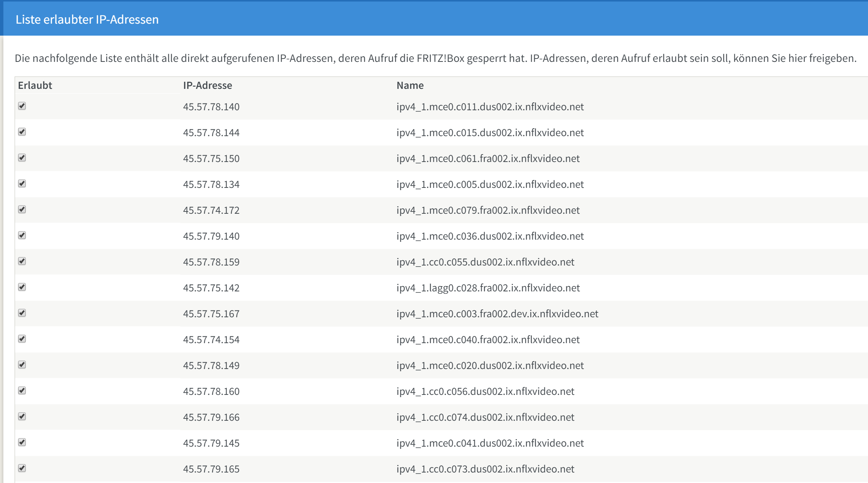The image size is (868, 483).
Task: Click the Erlaubt column header
Action: point(35,85)
